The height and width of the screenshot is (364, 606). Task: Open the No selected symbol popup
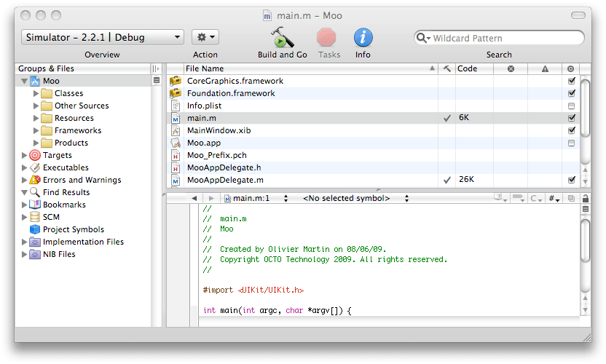tap(350, 198)
